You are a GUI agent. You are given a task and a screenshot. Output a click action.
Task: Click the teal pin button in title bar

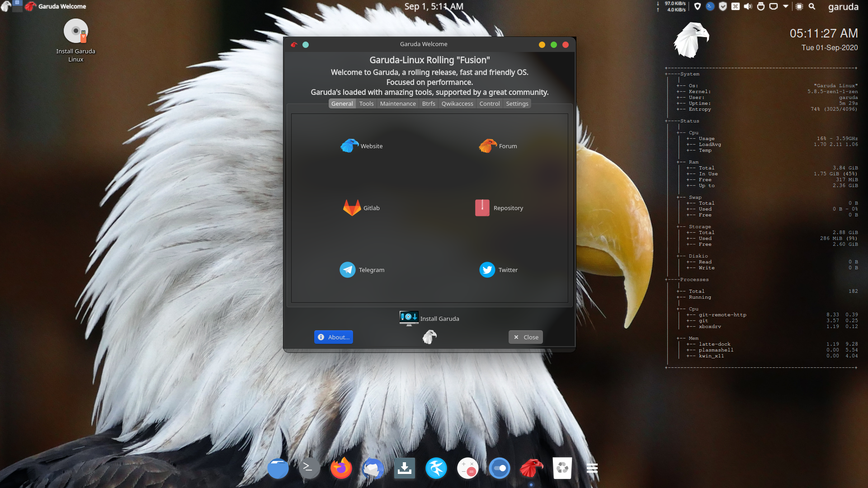click(306, 44)
